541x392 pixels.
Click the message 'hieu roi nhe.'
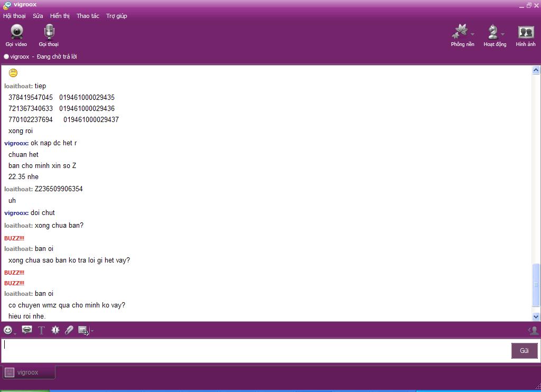(x=27, y=316)
